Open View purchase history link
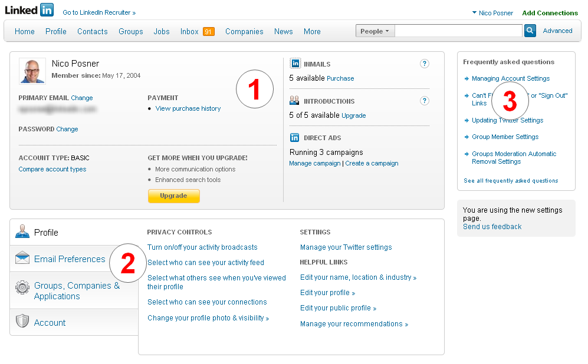Viewport: 588px width, 364px height. coord(188,108)
